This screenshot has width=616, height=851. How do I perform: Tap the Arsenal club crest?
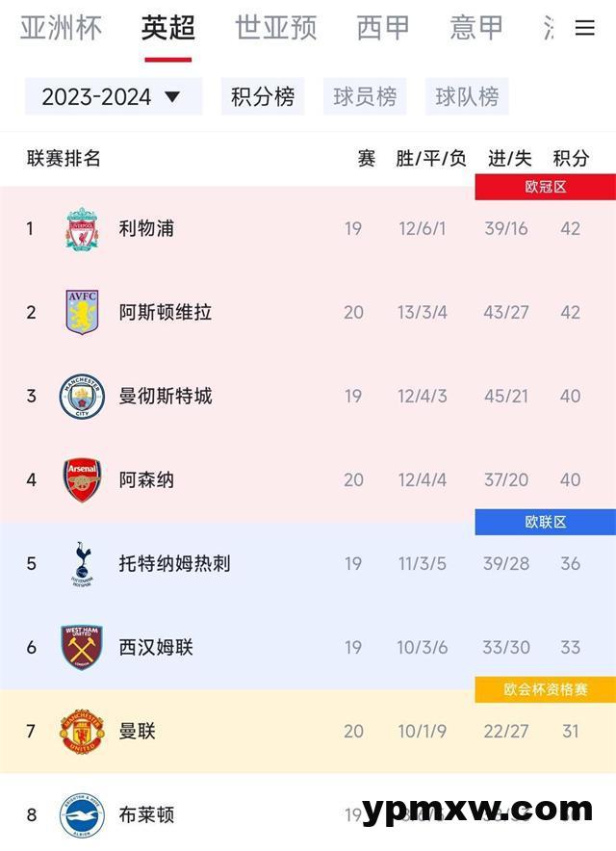click(x=82, y=479)
